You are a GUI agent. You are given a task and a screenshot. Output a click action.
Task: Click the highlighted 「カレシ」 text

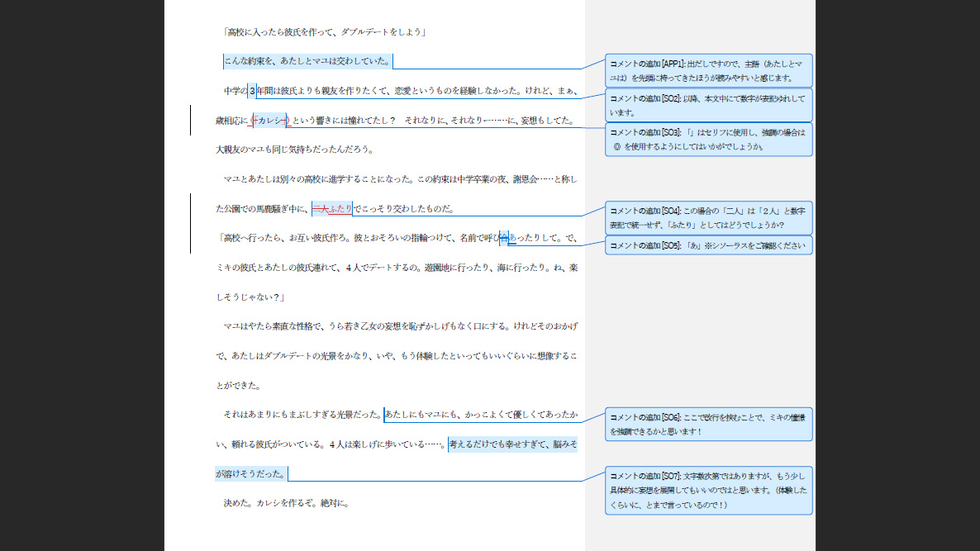[270, 121]
